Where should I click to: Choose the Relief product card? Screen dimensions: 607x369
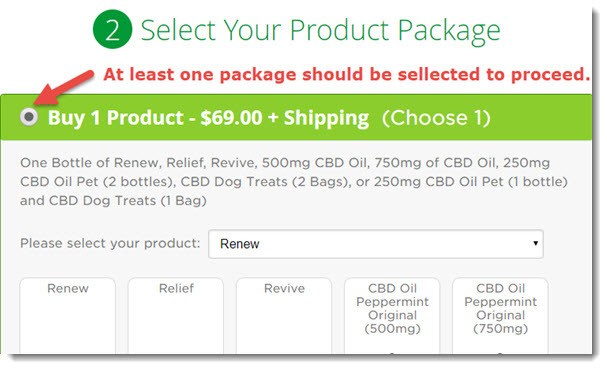click(x=176, y=316)
